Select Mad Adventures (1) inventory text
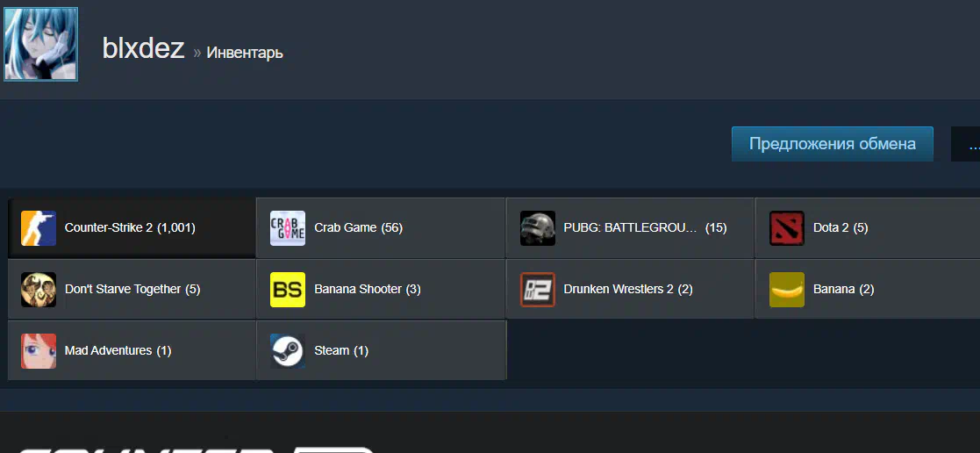Image resolution: width=980 pixels, height=453 pixels. (118, 350)
